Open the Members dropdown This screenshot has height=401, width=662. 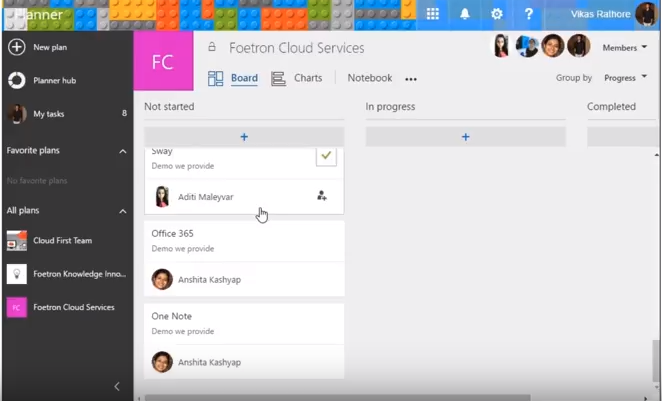click(624, 48)
